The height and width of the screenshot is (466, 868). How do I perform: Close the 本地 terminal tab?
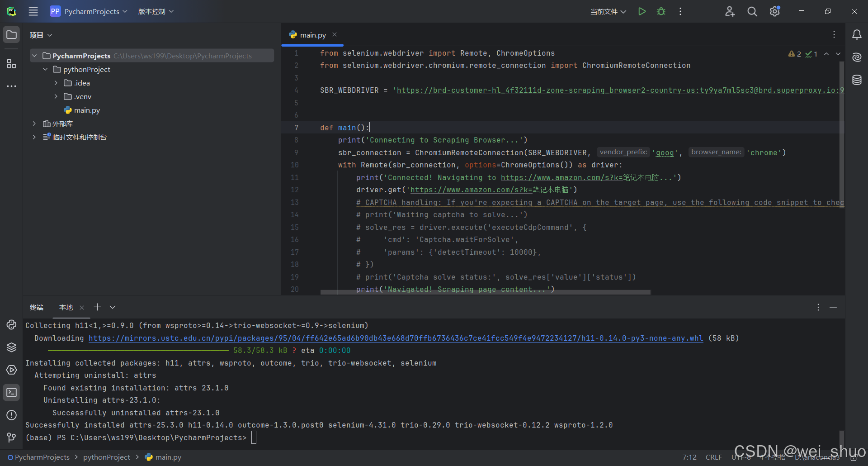[x=82, y=308]
